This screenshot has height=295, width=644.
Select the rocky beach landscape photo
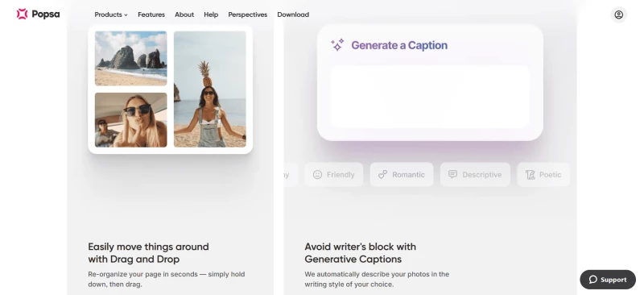click(131, 58)
